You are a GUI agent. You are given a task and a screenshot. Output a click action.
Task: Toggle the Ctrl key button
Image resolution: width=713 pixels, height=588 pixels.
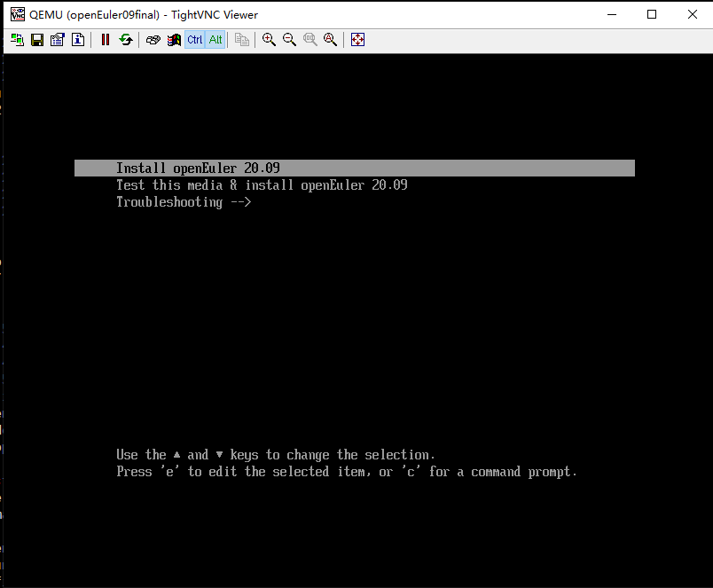(194, 40)
